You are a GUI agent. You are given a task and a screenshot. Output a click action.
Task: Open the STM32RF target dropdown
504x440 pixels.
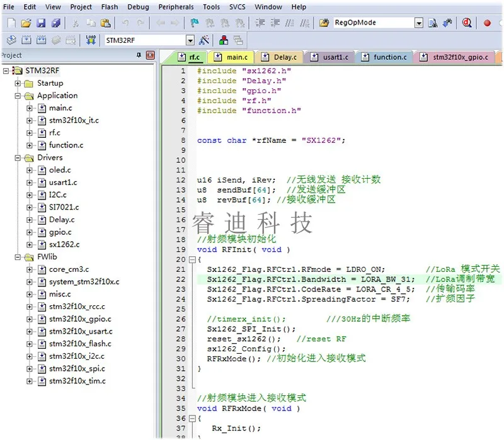tap(190, 40)
